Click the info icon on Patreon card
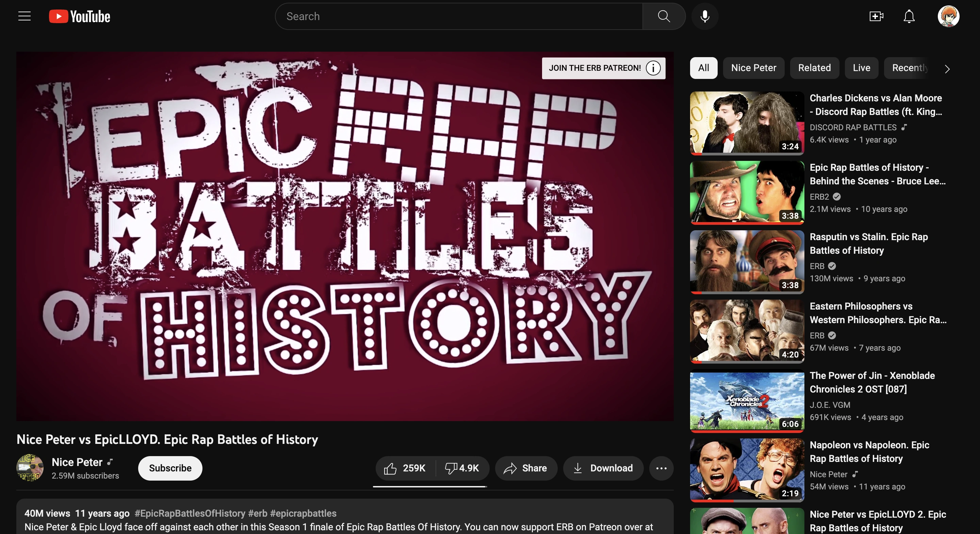Image resolution: width=980 pixels, height=534 pixels. [x=653, y=68]
